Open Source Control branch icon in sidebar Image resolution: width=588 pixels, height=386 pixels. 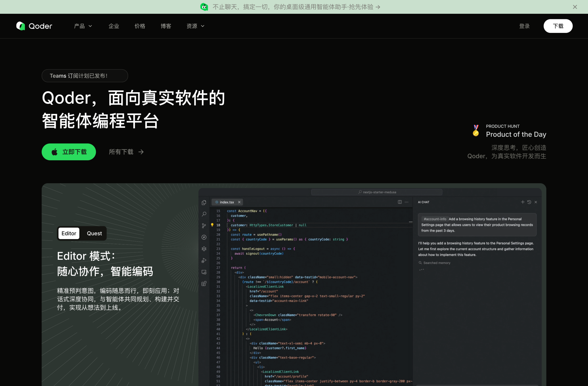pyautogui.click(x=204, y=226)
